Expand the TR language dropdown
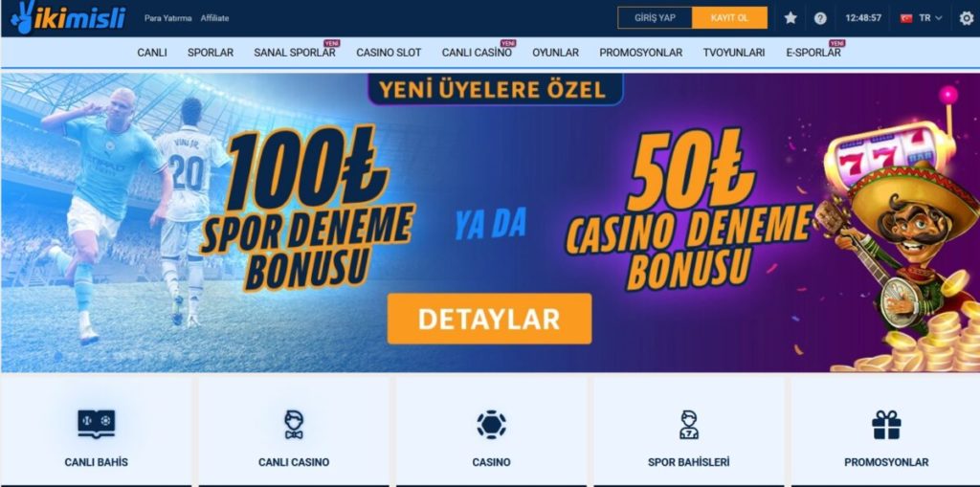This screenshot has width=980, height=487. 930,18
